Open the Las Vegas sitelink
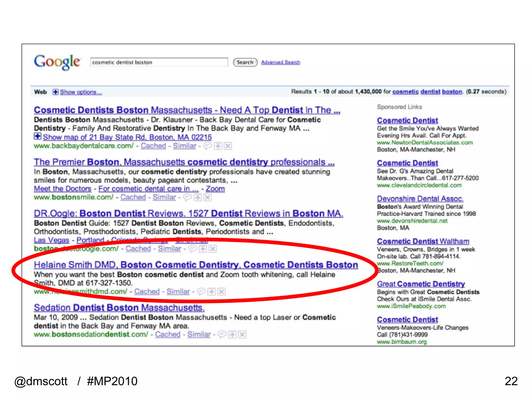 pos(52,240)
